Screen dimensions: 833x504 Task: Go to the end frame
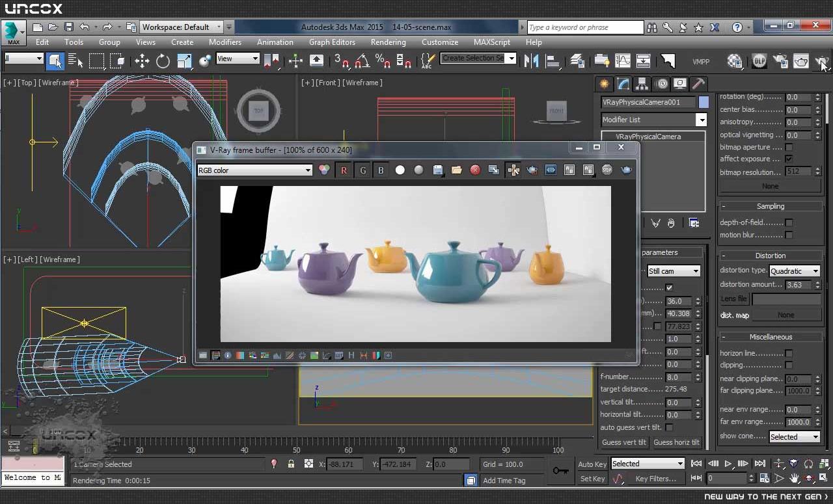[759, 464]
